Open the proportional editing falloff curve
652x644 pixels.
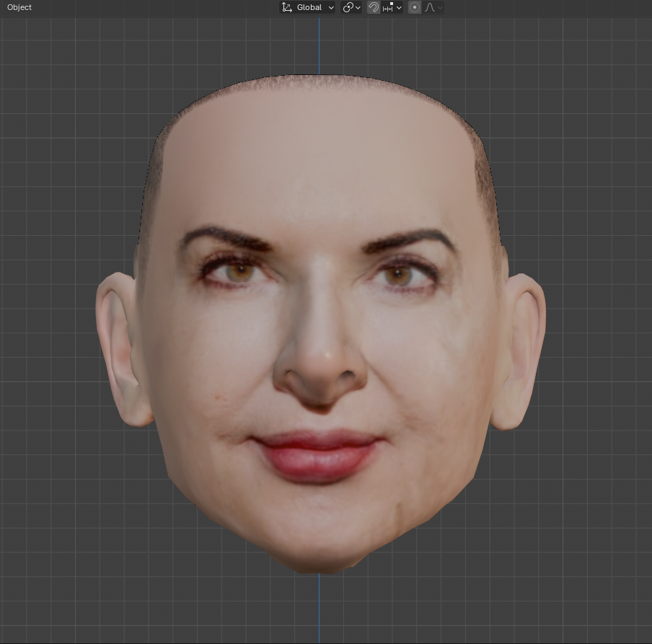pyautogui.click(x=433, y=7)
